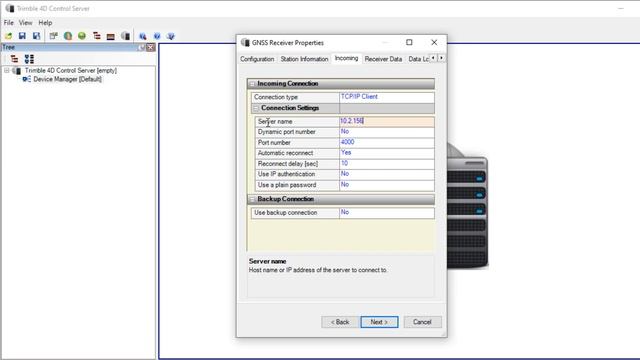This screenshot has width=640, height=360.
Task: Click the Server name input field
Action: pos(387,121)
